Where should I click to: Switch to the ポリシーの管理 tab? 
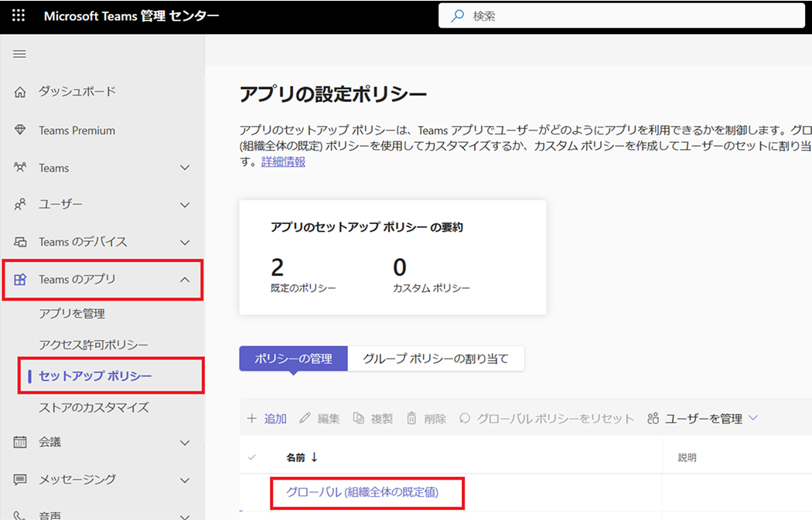(293, 359)
